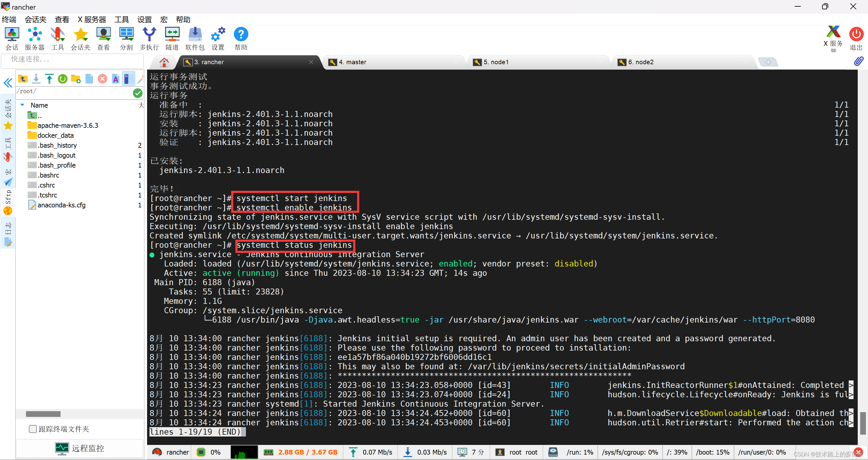Open the Name column sort dropdown
The height and width of the screenshot is (460, 868).
tap(22, 105)
